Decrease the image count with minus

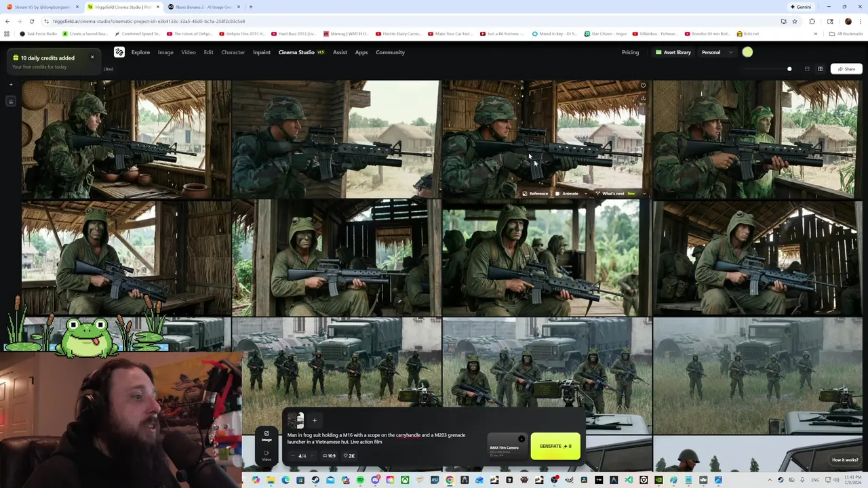pos(292,456)
